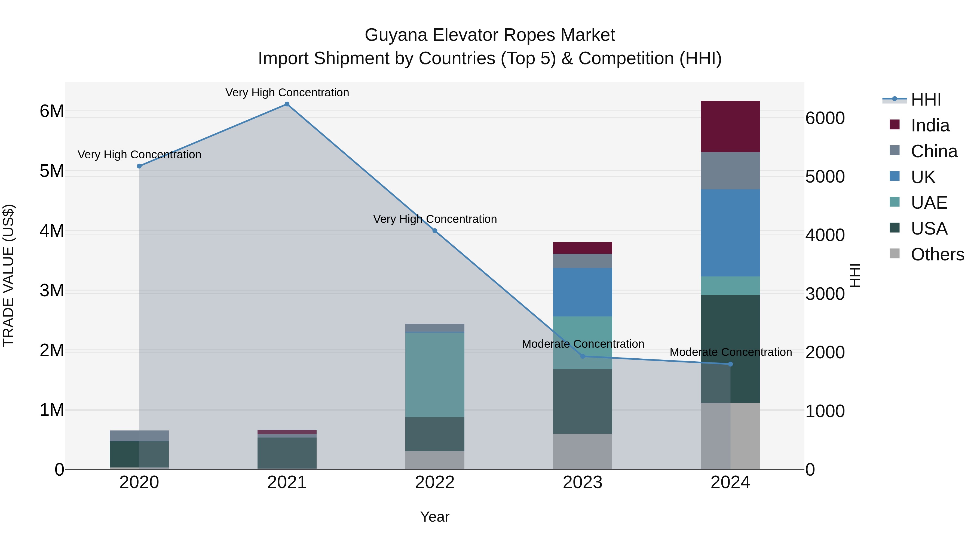
Task: Toggle the Others legend entry
Action: 927,254
